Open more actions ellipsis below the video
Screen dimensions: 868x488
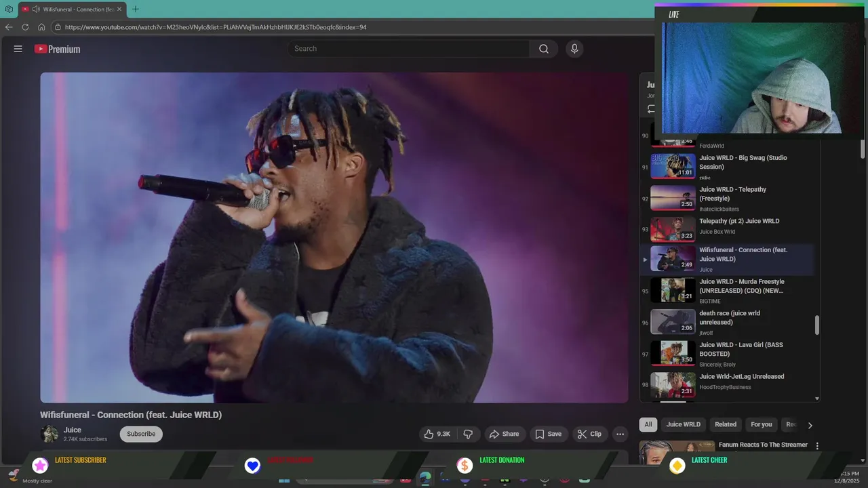[620, 434]
